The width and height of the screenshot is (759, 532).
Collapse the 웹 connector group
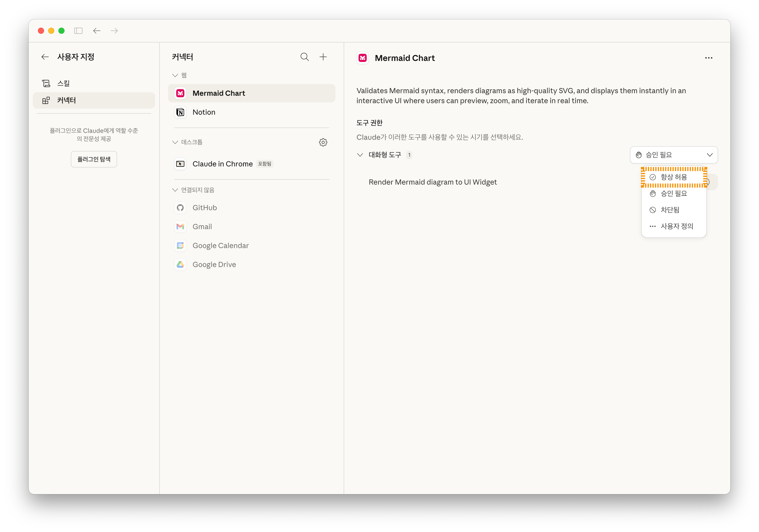(x=175, y=75)
